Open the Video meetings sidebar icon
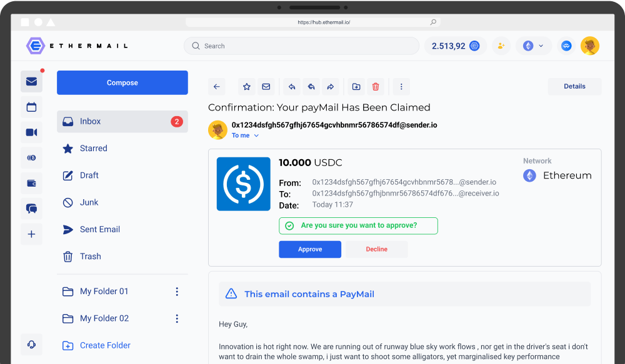Image resolution: width=625 pixels, height=364 pixels. (x=31, y=132)
